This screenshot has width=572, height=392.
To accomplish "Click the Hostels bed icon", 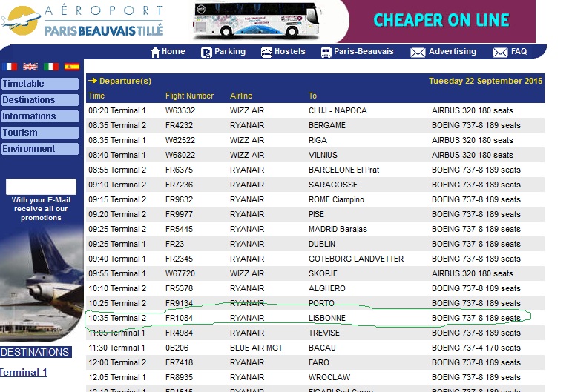I will 266,52.
